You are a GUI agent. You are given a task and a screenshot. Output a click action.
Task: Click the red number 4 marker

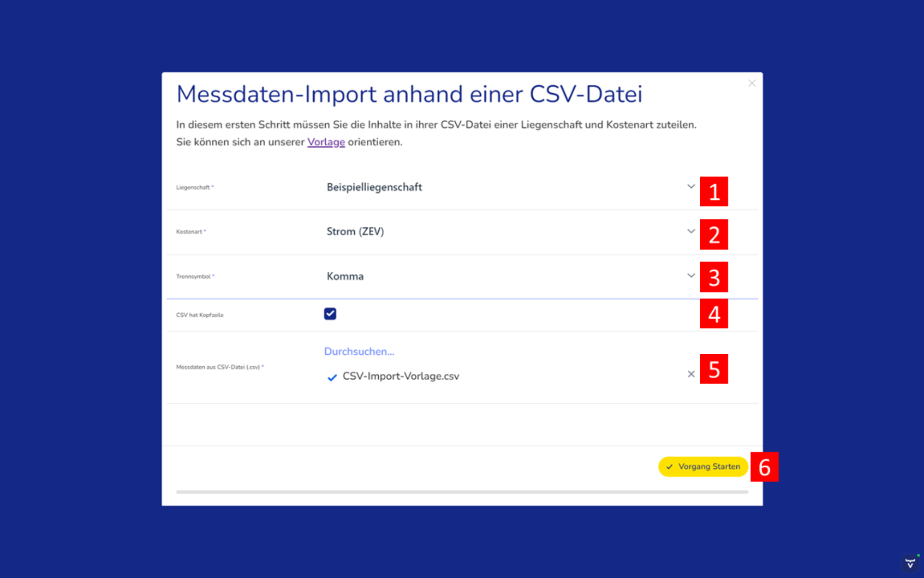click(714, 314)
